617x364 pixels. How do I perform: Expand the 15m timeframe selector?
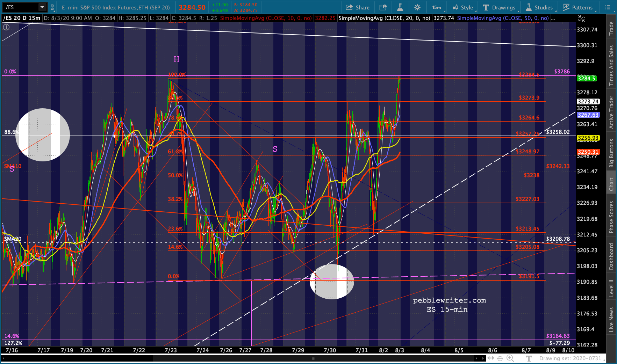437,7
